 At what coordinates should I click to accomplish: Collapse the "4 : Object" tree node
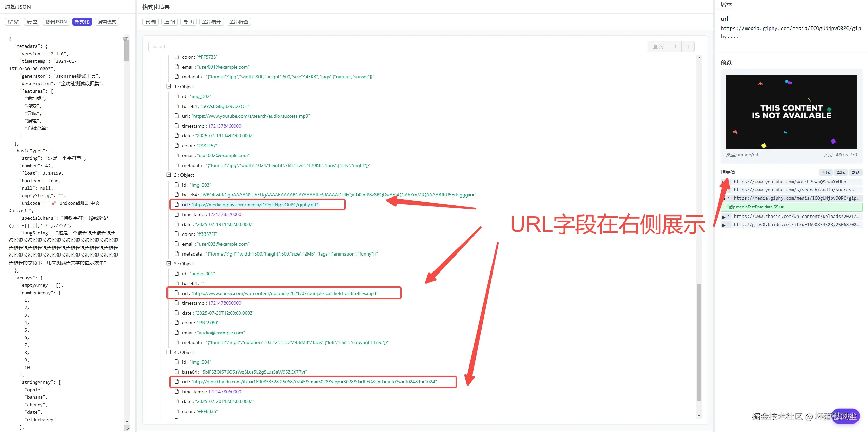pos(169,352)
